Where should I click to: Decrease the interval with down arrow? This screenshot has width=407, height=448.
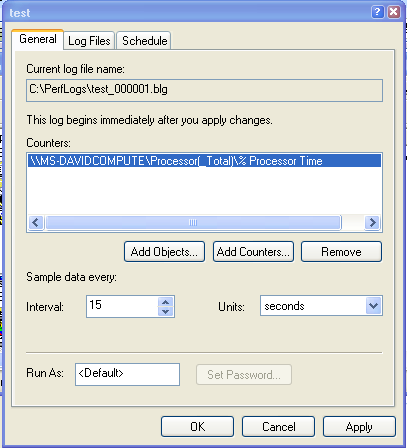(166, 311)
